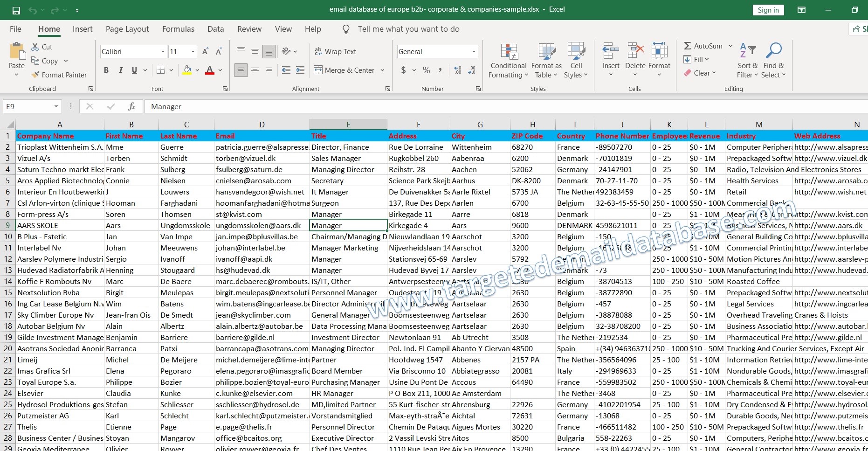868x451 pixels.
Task: Open the Review tab
Action: click(249, 29)
